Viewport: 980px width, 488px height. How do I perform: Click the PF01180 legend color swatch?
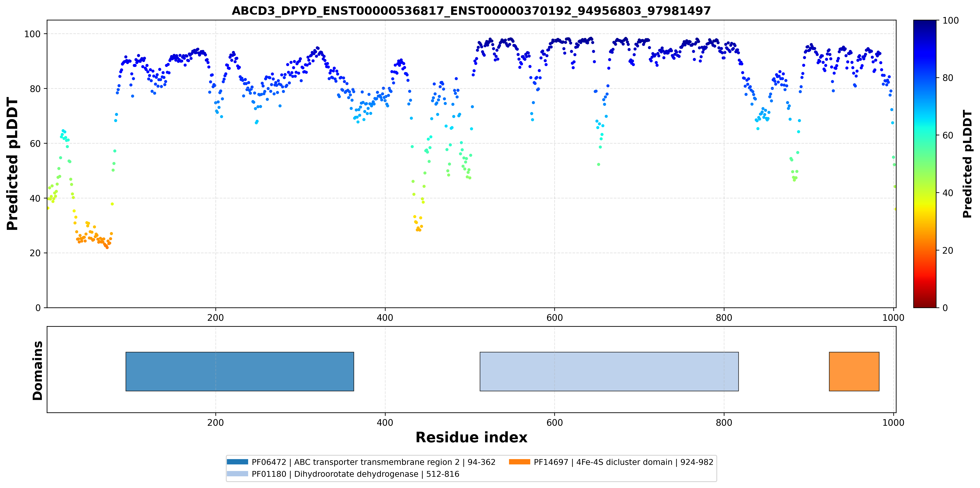(x=237, y=474)
